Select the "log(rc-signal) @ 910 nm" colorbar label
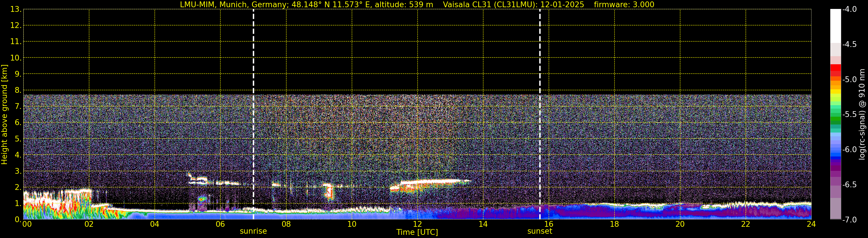Viewport: 868px width, 238px height. coord(862,114)
